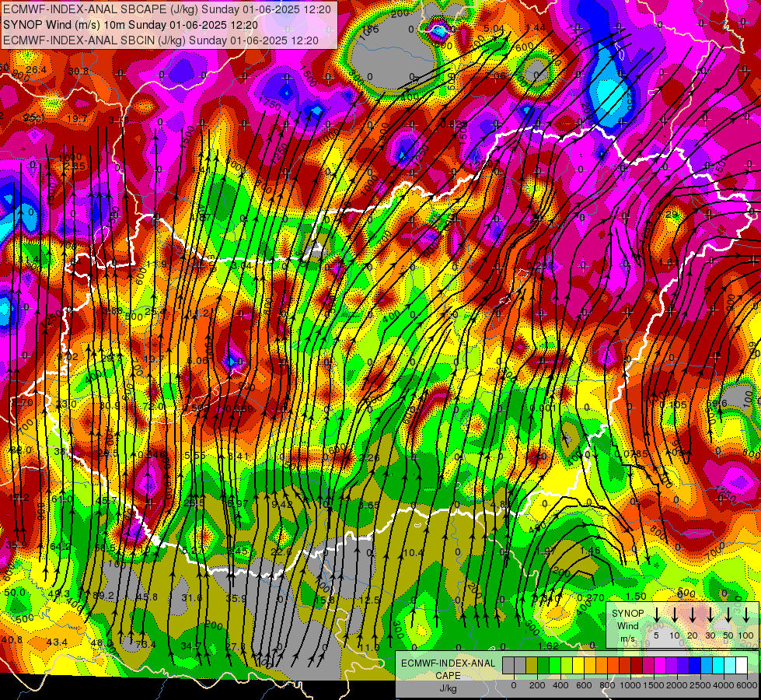Select the pure orange swatch left of 800
Image resolution: width=761 pixels, height=700 pixels.
[x=602, y=666]
